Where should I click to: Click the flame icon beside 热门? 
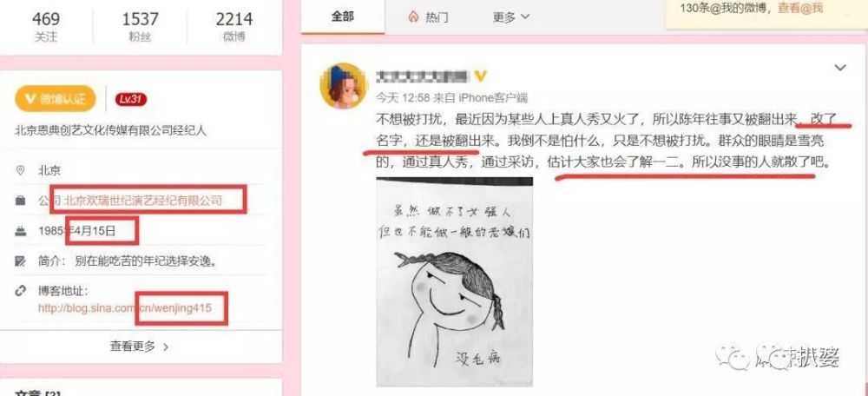[x=412, y=17]
